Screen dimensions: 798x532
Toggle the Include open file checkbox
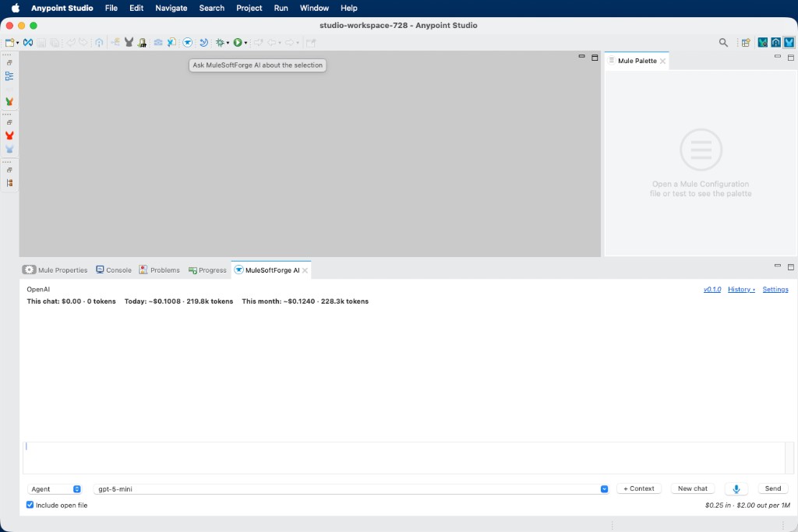point(30,505)
